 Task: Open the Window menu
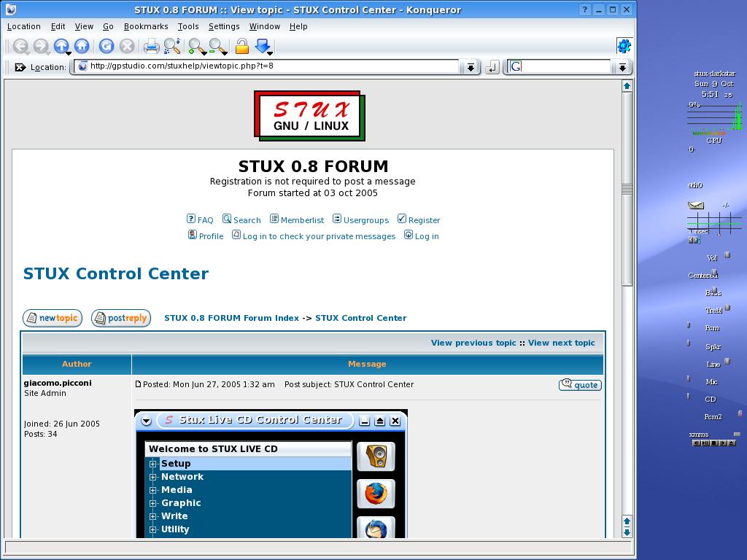click(264, 27)
